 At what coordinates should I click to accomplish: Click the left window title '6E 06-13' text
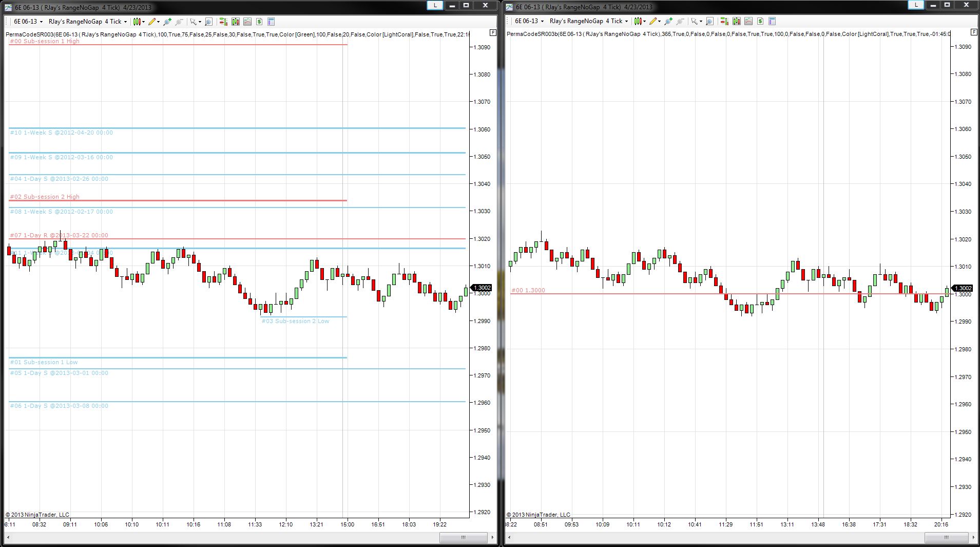tap(26, 7)
